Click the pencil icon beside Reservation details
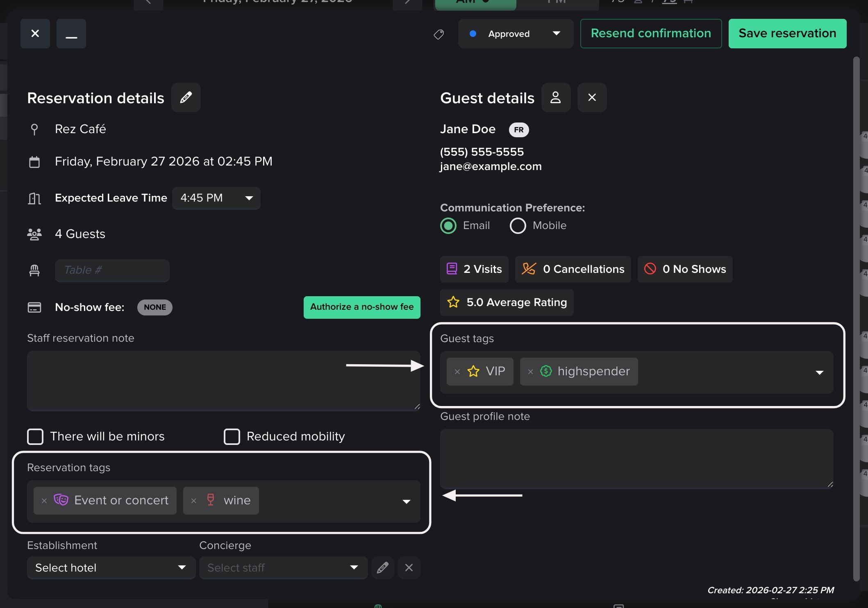The image size is (868, 608). coord(186,98)
